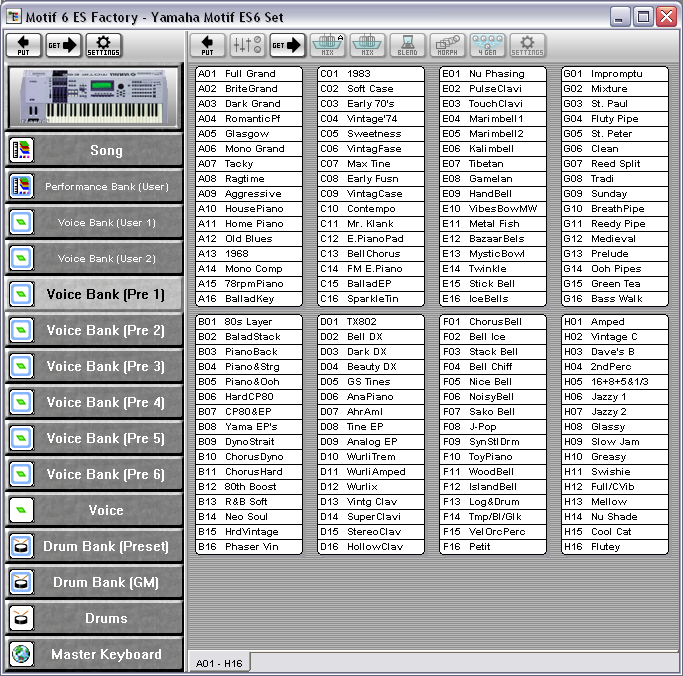This screenshot has width=683, height=676.
Task: Select voice D12 Wurlix
Action: click(x=371, y=487)
